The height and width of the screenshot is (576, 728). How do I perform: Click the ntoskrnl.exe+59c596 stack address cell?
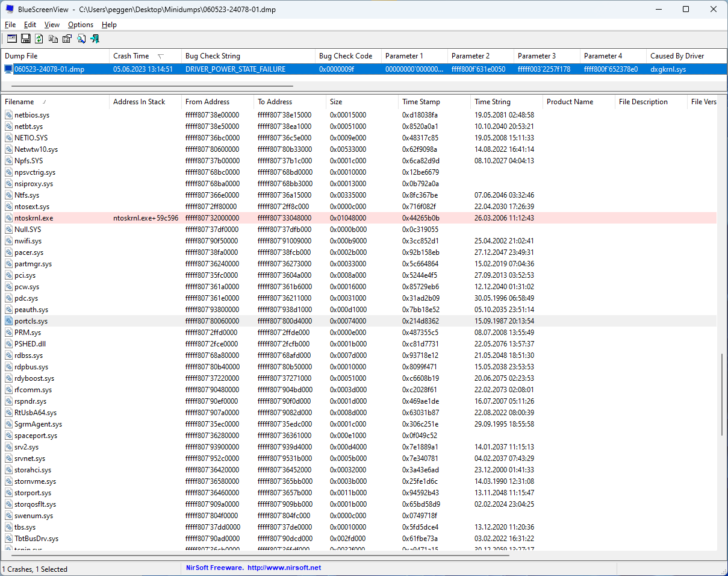pos(146,218)
